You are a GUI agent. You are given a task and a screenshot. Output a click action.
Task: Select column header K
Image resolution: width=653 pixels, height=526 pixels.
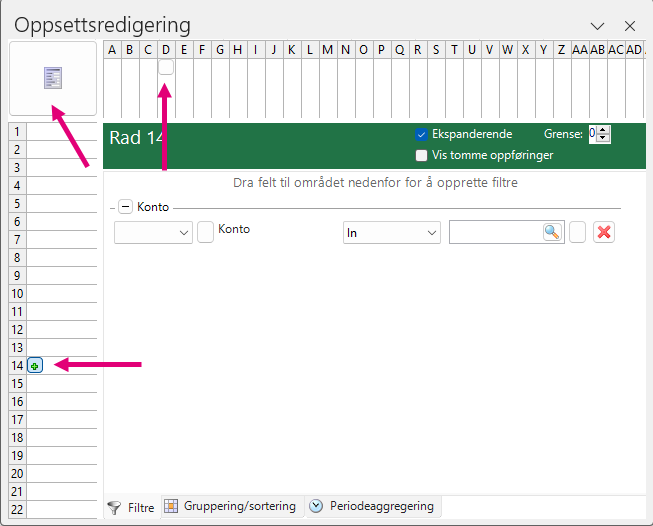292,50
